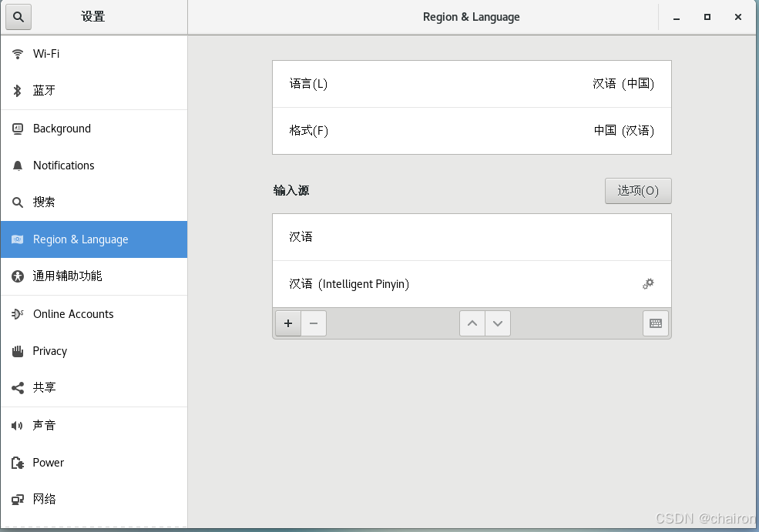Click the speaker icon beside 声音

click(x=18, y=426)
